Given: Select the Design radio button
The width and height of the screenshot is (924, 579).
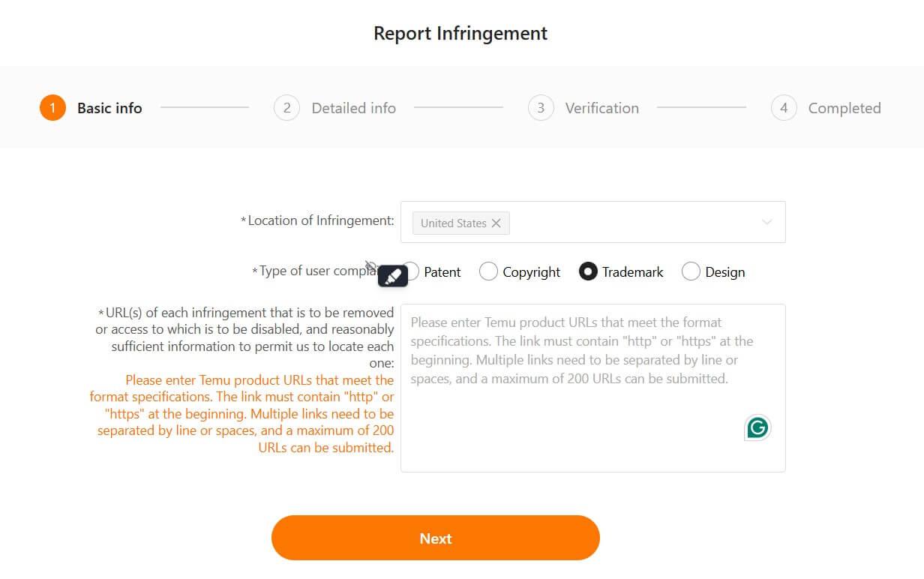Looking at the screenshot, I should (x=690, y=271).
